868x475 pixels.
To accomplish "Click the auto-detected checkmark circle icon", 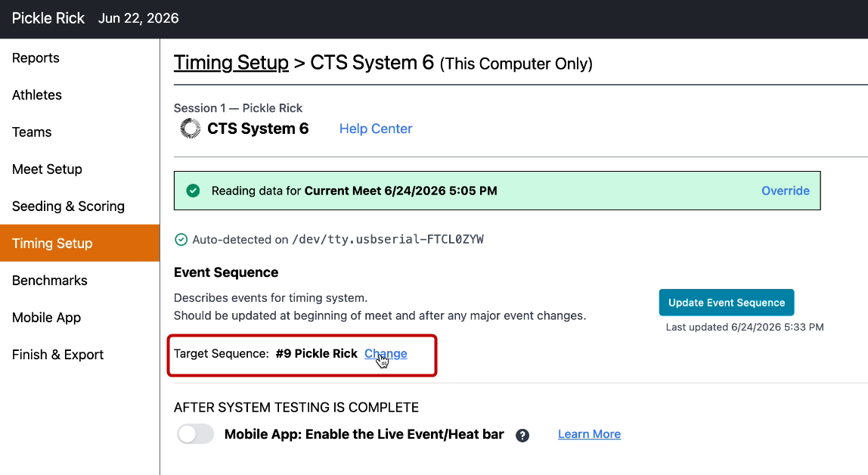I will click(181, 240).
